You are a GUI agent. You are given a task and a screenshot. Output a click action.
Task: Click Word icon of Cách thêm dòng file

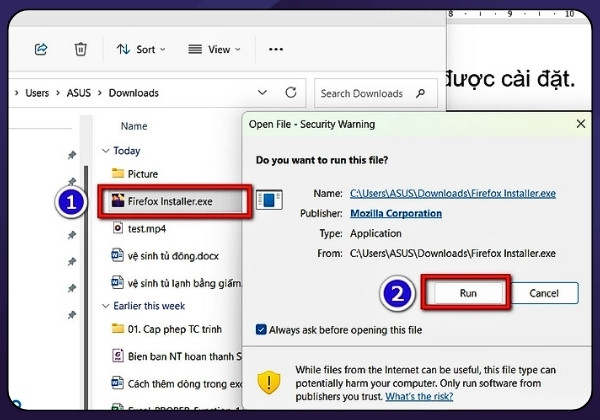[x=117, y=383]
